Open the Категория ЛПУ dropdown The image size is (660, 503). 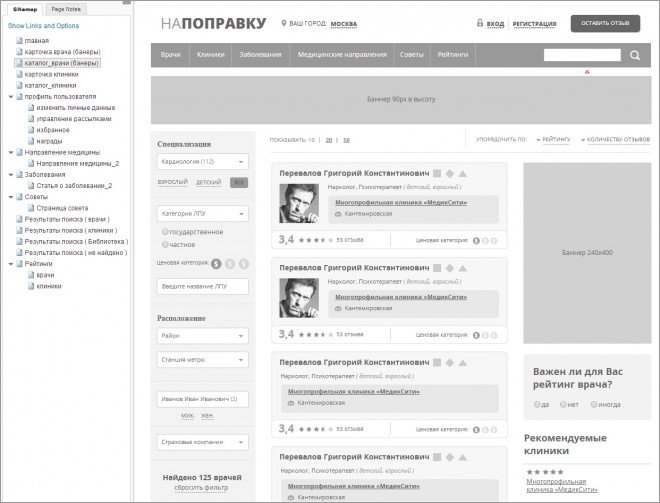(x=202, y=214)
